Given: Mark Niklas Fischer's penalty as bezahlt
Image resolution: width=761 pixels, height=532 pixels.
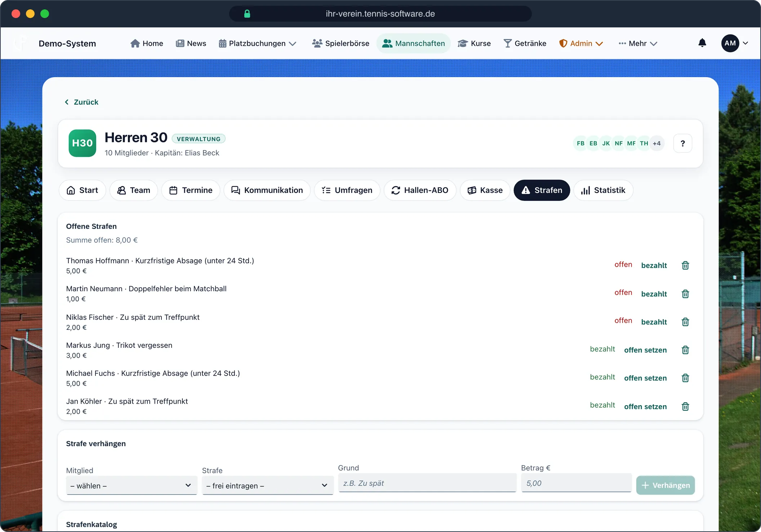Looking at the screenshot, I should (654, 322).
